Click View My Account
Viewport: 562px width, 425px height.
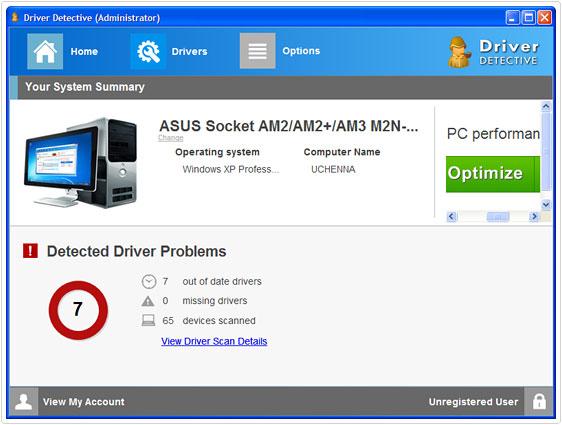[84, 402]
